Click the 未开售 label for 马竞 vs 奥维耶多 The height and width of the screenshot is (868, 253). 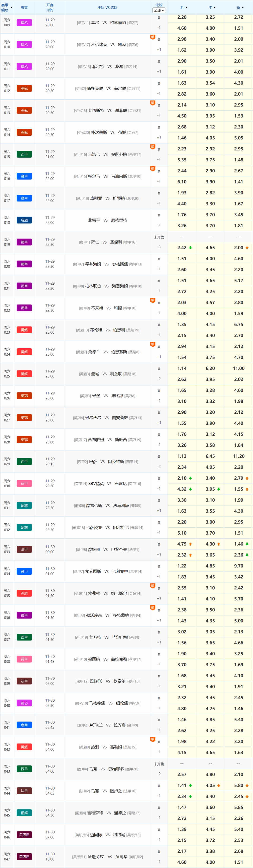click(x=159, y=764)
